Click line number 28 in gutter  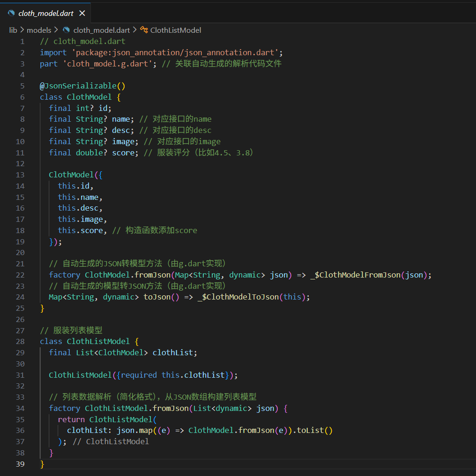[20, 342]
